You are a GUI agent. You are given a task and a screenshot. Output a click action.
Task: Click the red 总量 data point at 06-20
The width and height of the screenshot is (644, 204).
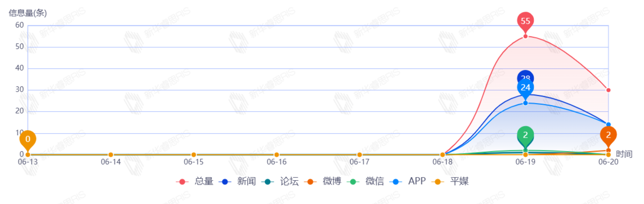[608, 90]
